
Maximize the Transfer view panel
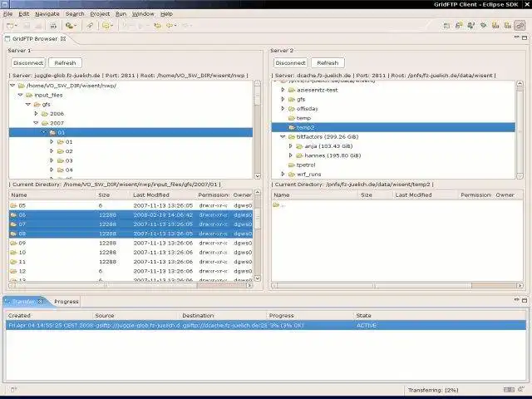[525, 300]
